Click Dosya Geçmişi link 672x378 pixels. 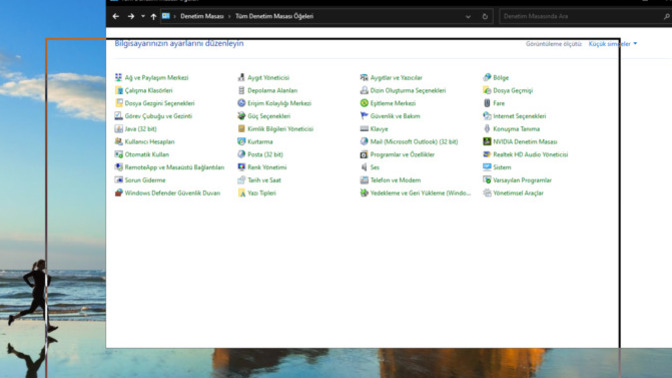click(x=513, y=90)
